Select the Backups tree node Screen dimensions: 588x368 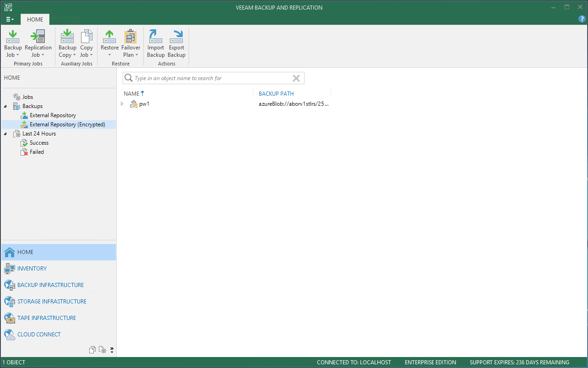(33, 106)
